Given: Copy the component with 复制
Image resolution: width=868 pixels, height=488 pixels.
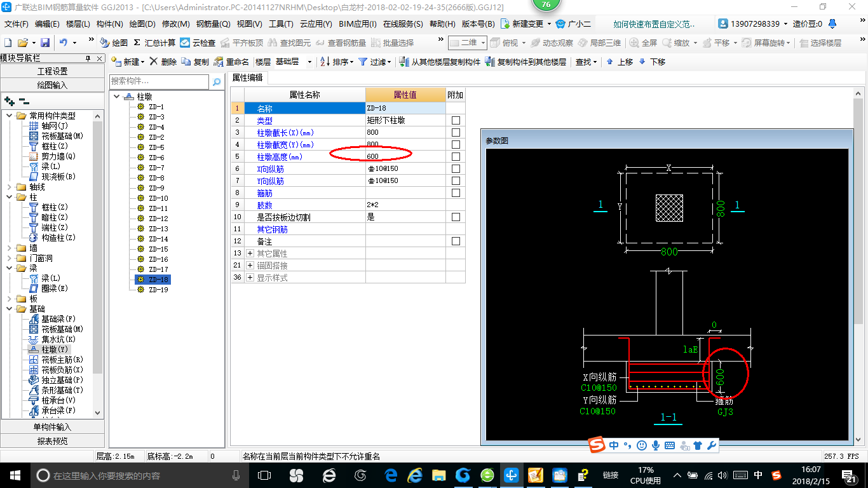Looking at the screenshot, I should (x=195, y=62).
